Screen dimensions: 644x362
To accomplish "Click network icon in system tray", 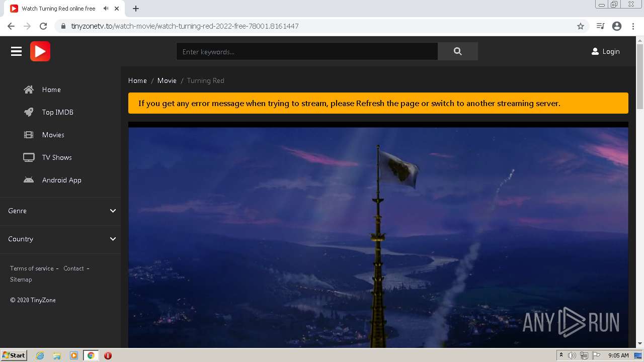I will coord(584,355).
